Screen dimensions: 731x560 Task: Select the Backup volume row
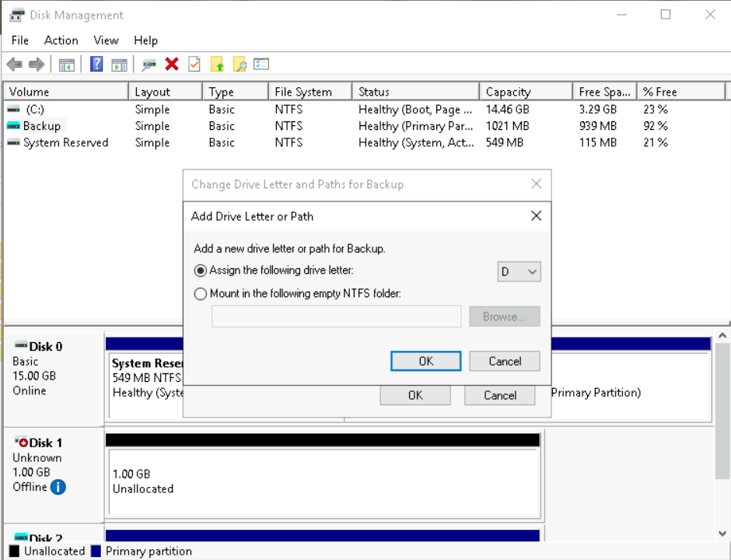click(x=42, y=126)
